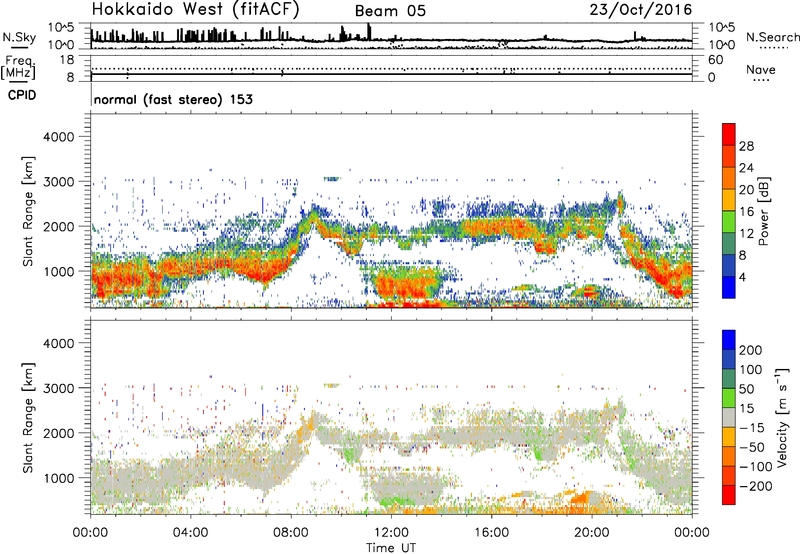
Task: Click the "24" label on the Power colorbar
Action: pyautogui.click(x=746, y=168)
